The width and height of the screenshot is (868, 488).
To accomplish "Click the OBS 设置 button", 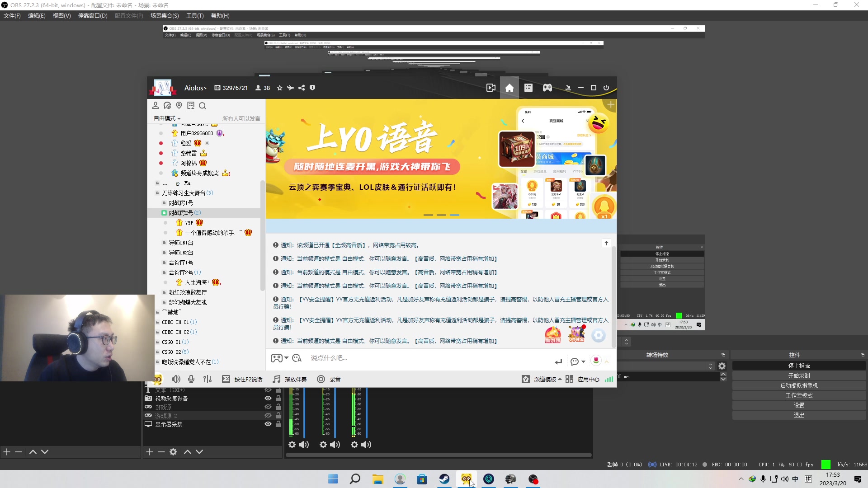I will coord(799,406).
